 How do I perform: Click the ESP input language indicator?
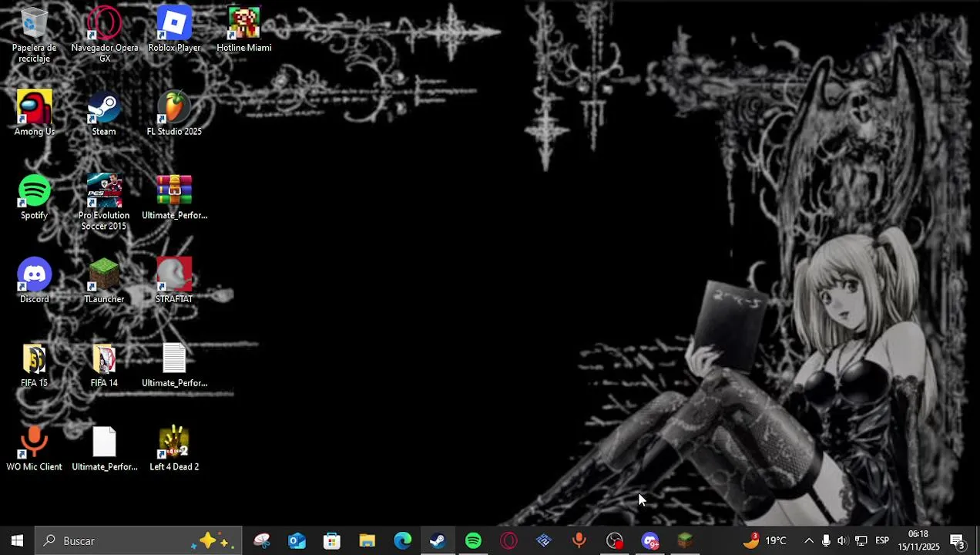[x=882, y=541]
